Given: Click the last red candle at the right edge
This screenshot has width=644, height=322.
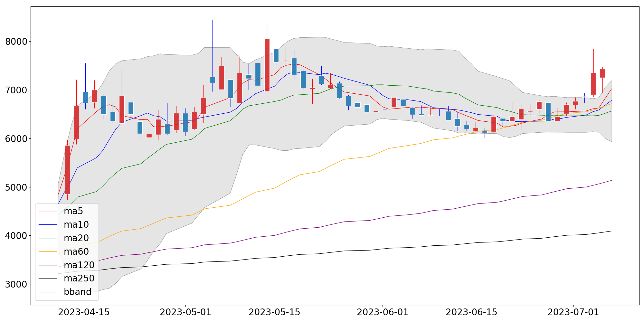Looking at the screenshot, I should pyautogui.click(x=602, y=73).
